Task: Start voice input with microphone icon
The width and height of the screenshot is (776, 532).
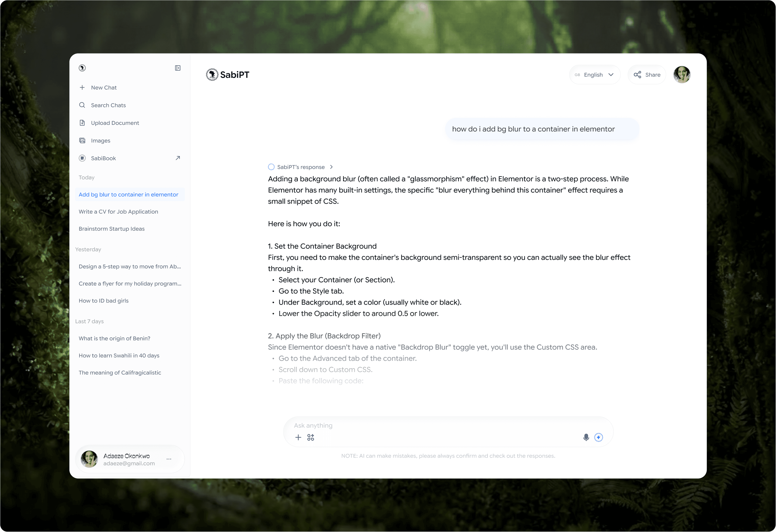Action: pos(586,437)
